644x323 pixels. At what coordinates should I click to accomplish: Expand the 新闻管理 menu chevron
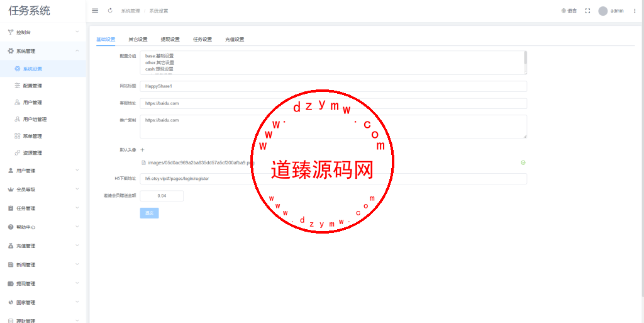[x=77, y=264]
